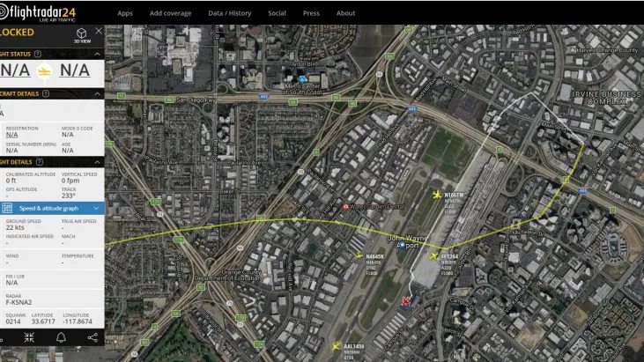Open the Data / History menu
644x362 pixels.
230,13
